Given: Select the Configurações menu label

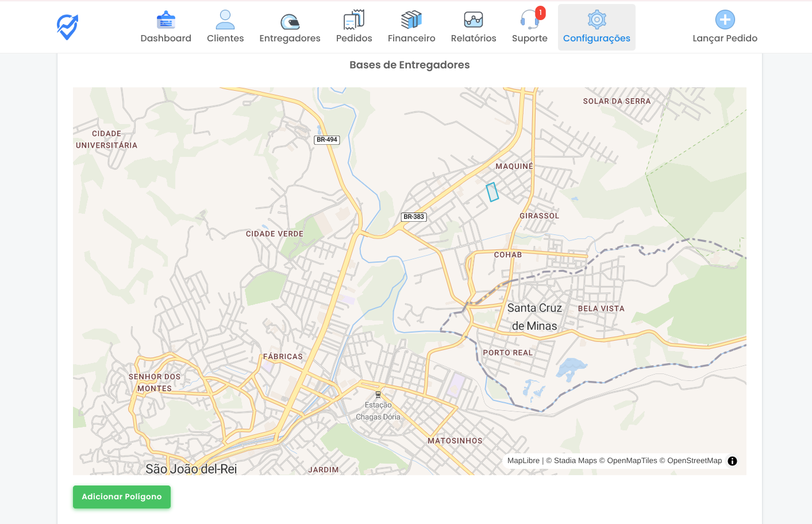Looking at the screenshot, I should 597,38.
